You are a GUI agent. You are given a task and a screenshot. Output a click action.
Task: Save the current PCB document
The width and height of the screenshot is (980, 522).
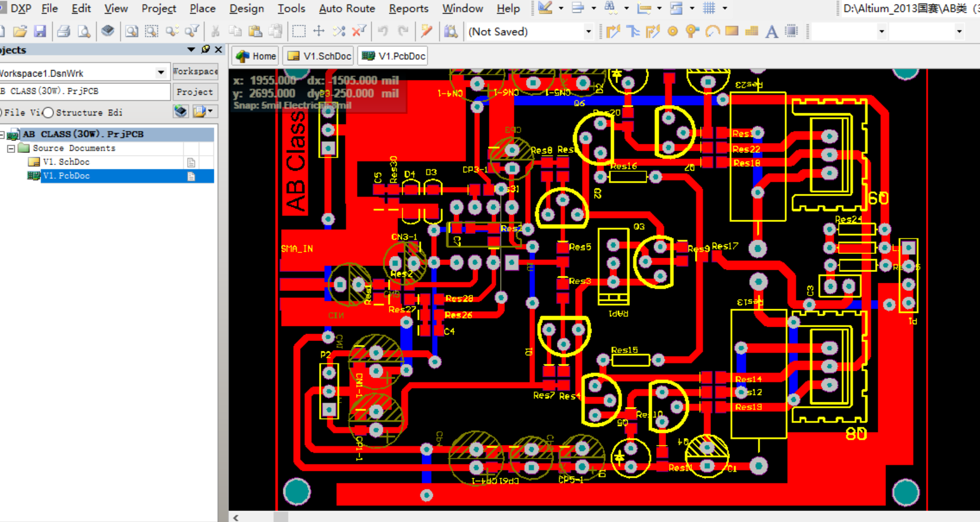pos(40,31)
